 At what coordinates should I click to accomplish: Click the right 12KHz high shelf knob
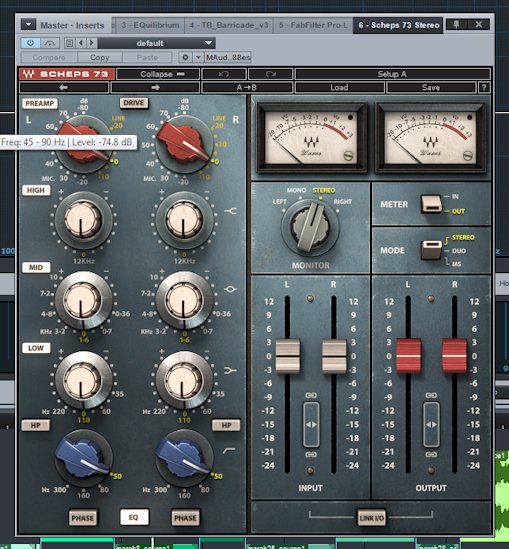[184, 220]
